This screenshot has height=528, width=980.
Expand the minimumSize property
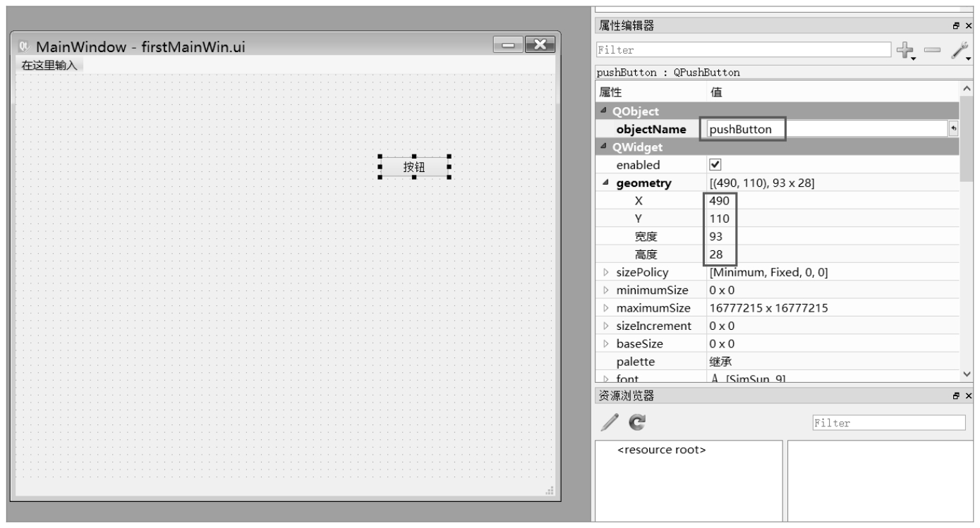[x=605, y=290]
